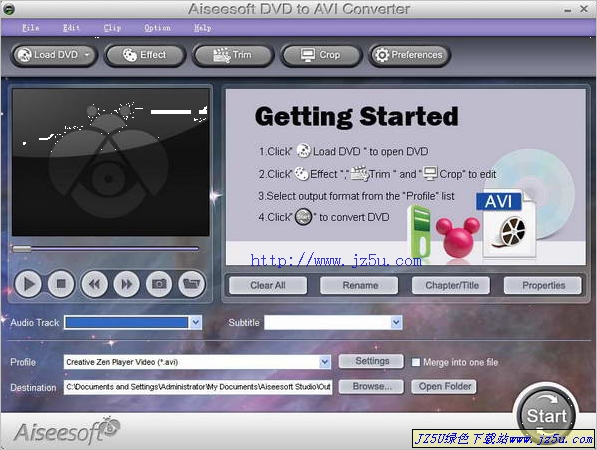597x450 pixels.
Task: Open the profile Settings button
Action: pos(372,361)
